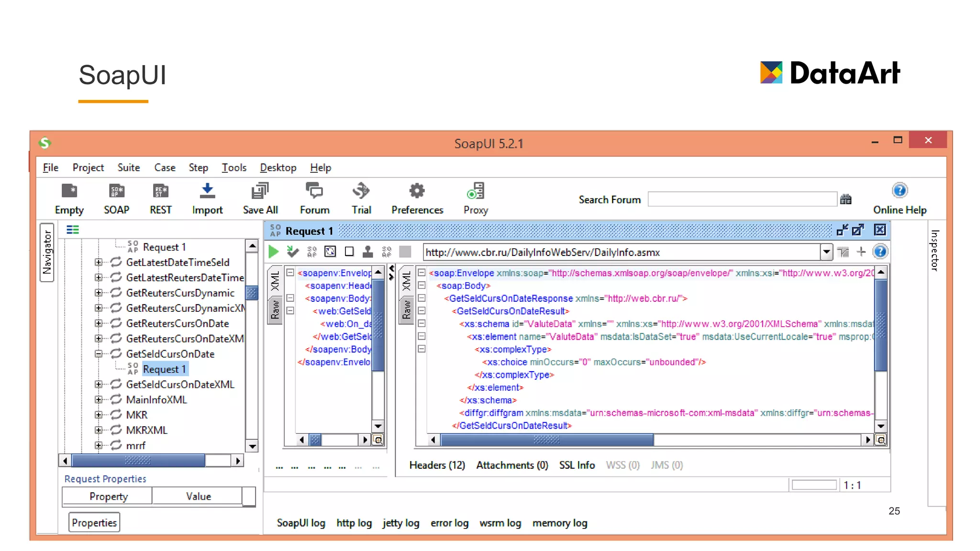Toggle the Navigator side panel

pyautogui.click(x=47, y=252)
